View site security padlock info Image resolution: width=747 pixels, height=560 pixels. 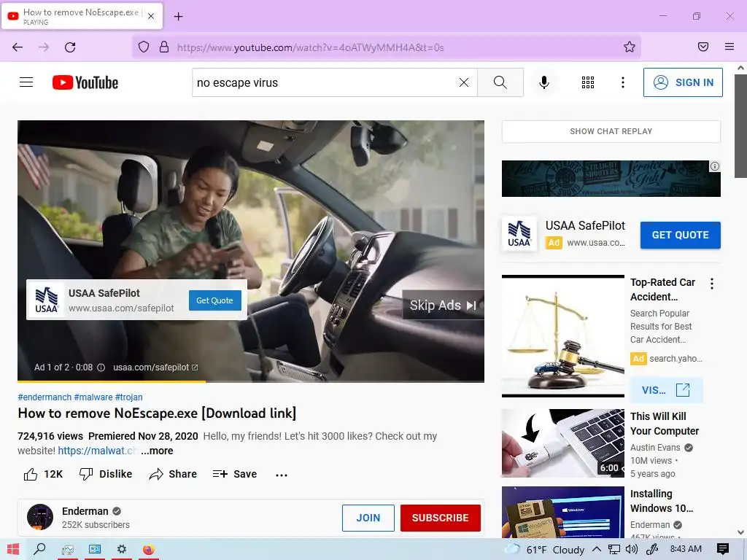click(164, 47)
